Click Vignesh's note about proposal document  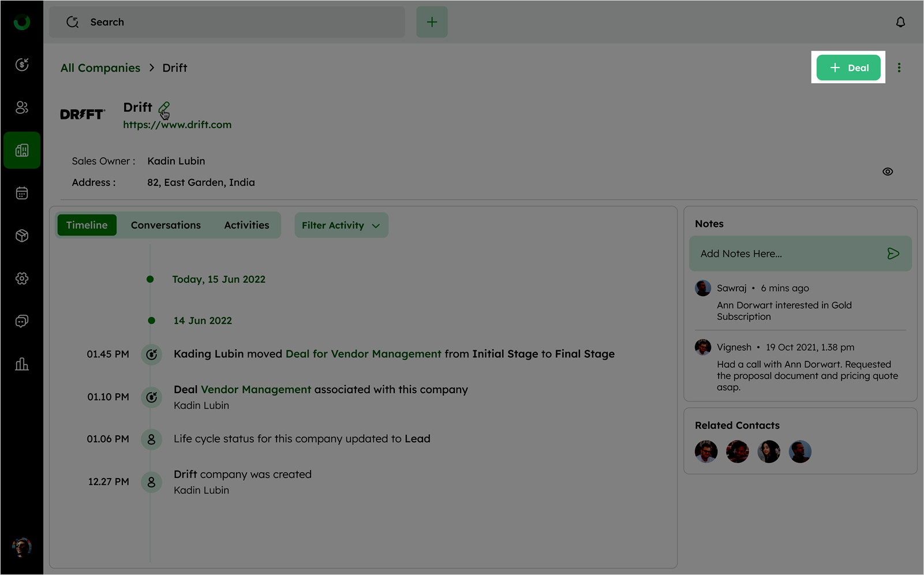click(x=807, y=376)
